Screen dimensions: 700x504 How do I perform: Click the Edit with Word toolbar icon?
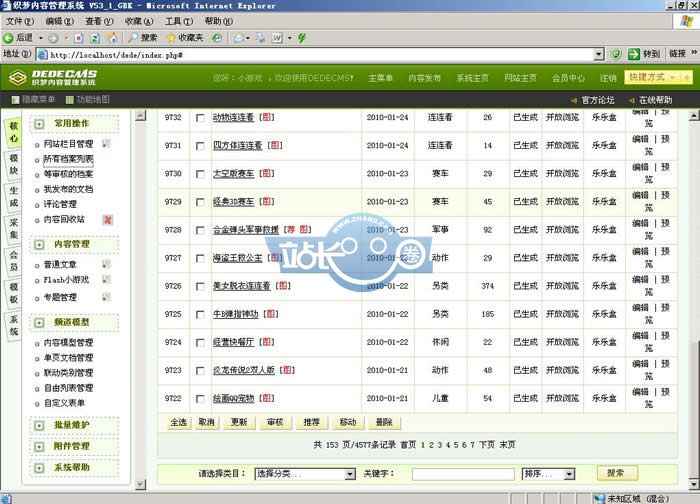(278, 38)
